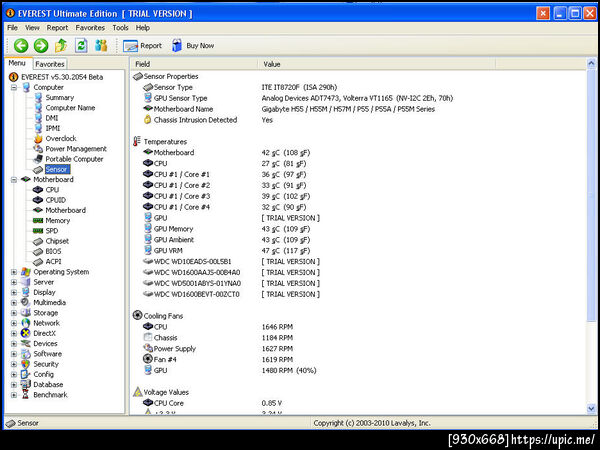
Task: Click the Benchmark hourglass icon
Action: [26, 395]
